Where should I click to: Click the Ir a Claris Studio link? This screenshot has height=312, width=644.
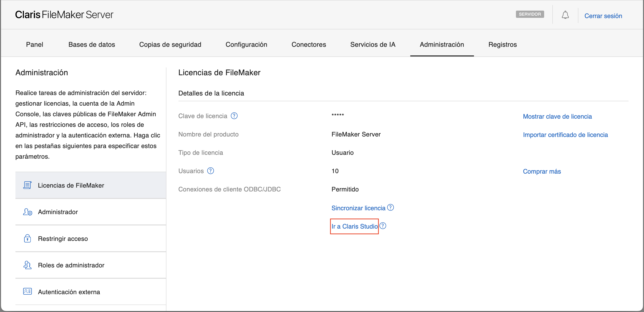click(x=354, y=226)
